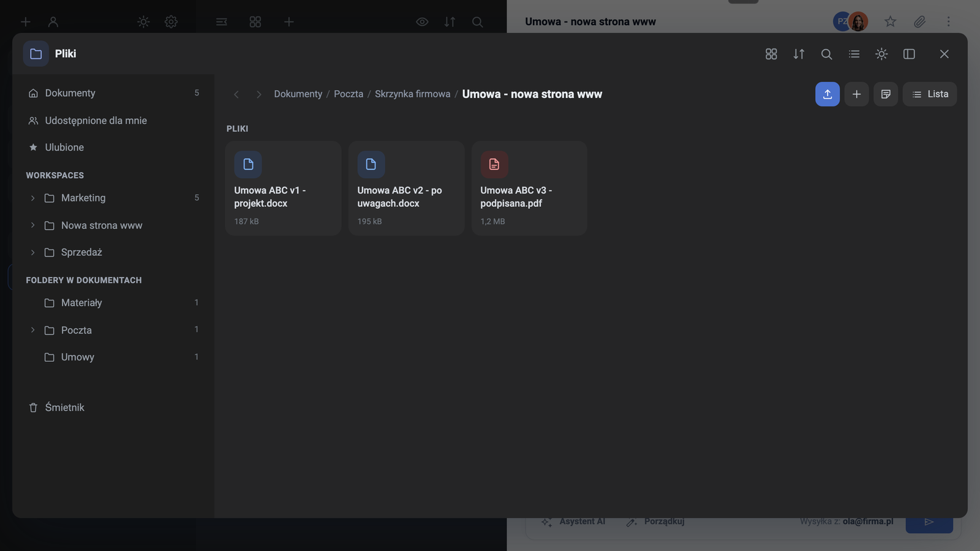Switch to grid view icon in header
Image resolution: width=980 pixels, height=551 pixels.
771,54
